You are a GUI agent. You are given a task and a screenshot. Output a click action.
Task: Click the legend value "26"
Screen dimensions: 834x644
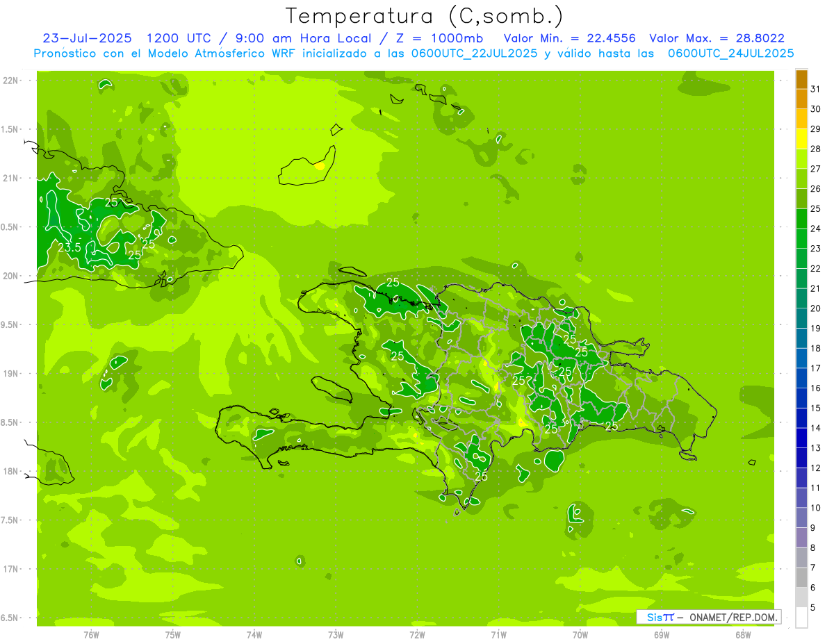(816, 189)
